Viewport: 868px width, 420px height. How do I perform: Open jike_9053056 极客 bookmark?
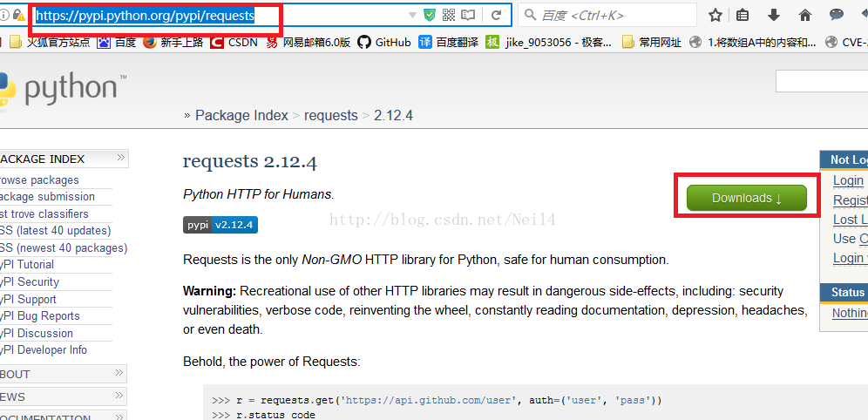pos(559,42)
